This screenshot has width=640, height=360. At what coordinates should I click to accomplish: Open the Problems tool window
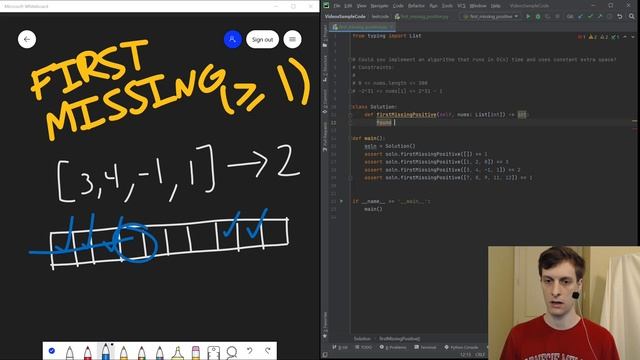click(x=393, y=347)
